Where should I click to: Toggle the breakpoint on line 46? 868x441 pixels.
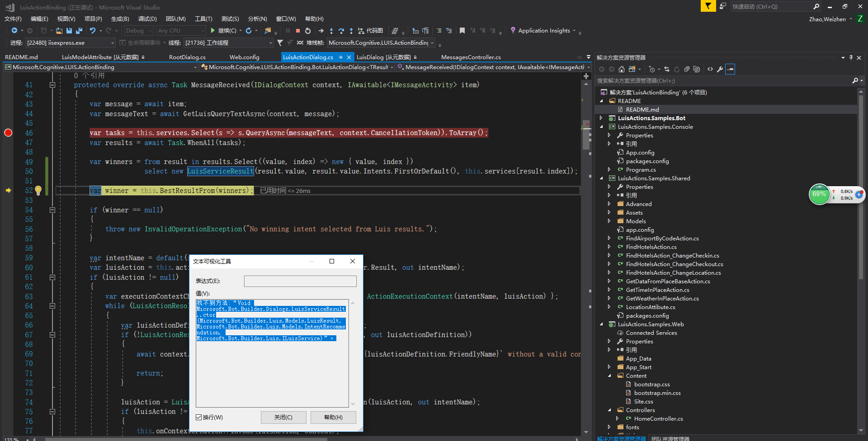[x=8, y=133]
